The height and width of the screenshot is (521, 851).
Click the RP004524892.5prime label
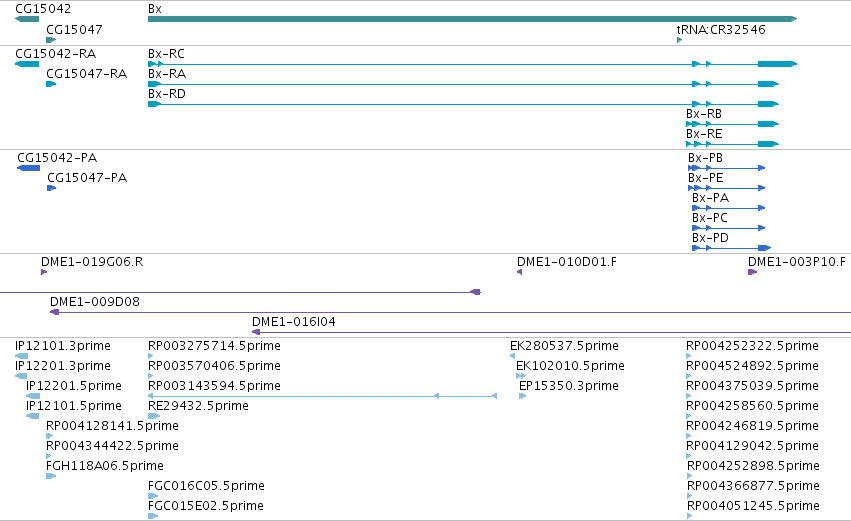pyautogui.click(x=752, y=366)
